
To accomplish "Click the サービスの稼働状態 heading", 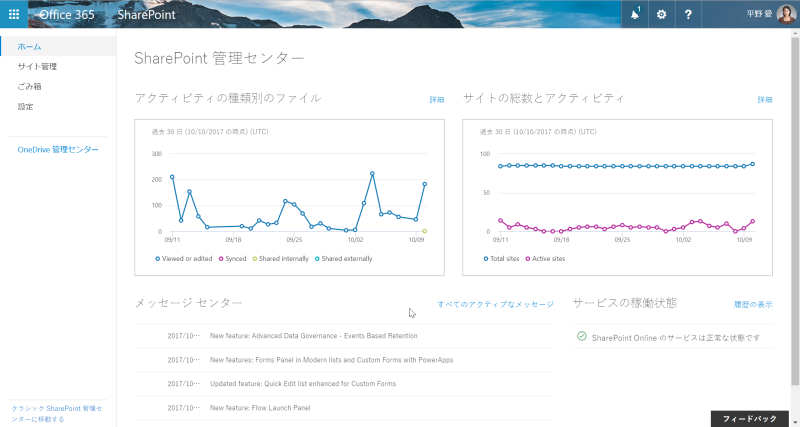I will tap(624, 303).
